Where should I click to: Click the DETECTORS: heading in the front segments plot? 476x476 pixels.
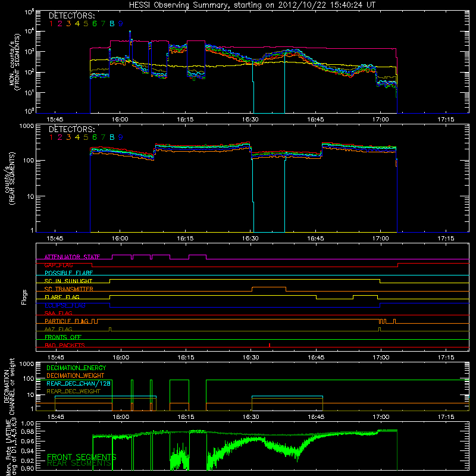(72, 15)
